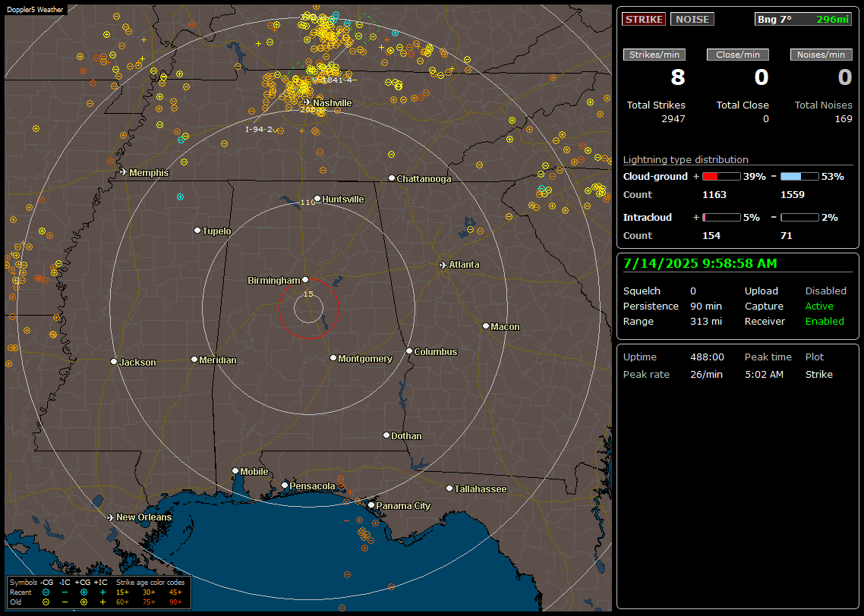Select the Montgomery city dot marker
This screenshot has height=616, width=864.
tap(333, 358)
